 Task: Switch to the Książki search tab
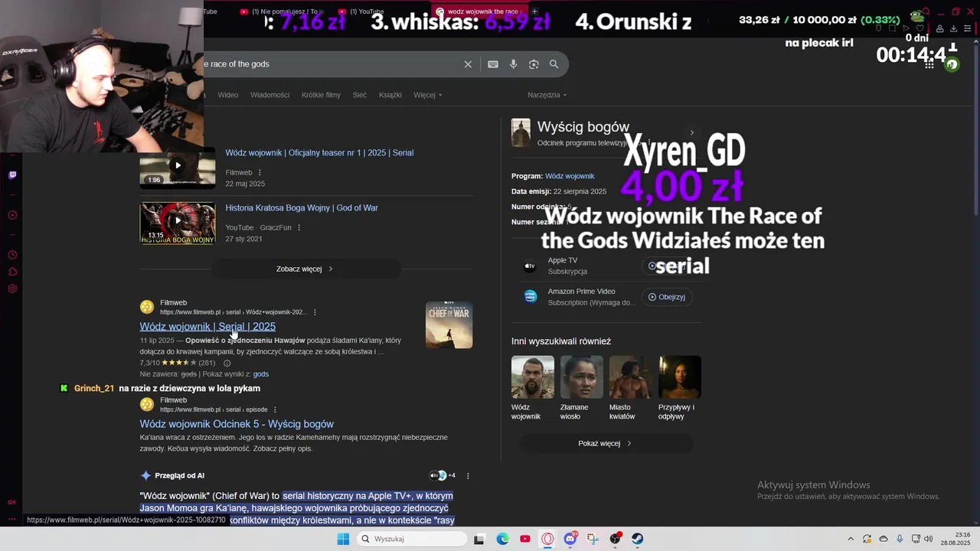tap(390, 95)
